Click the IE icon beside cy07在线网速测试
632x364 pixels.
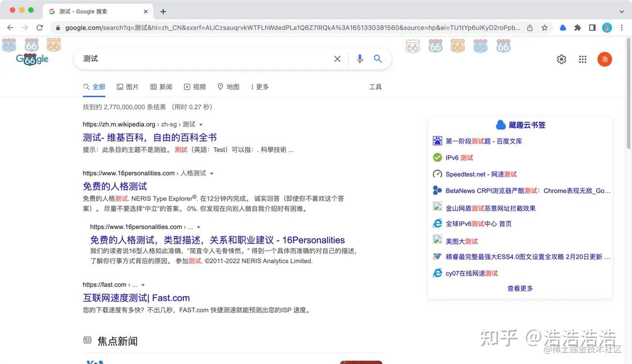pyautogui.click(x=437, y=273)
